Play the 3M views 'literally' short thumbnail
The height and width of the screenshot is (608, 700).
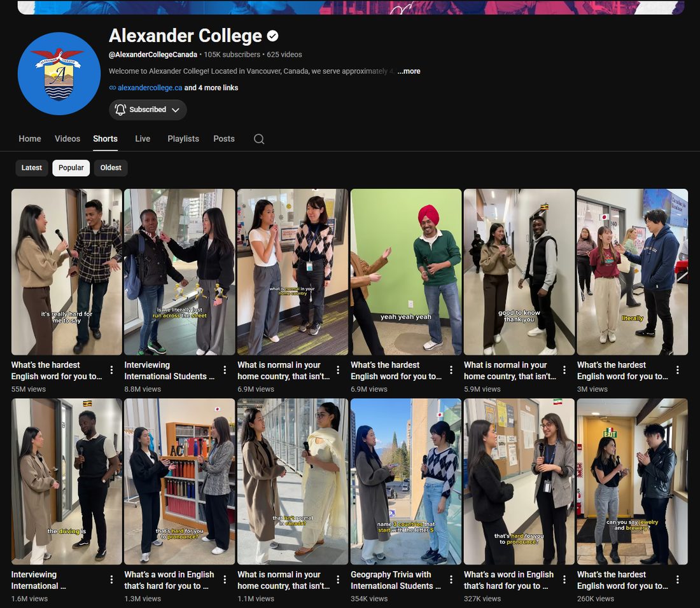pyautogui.click(x=632, y=272)
